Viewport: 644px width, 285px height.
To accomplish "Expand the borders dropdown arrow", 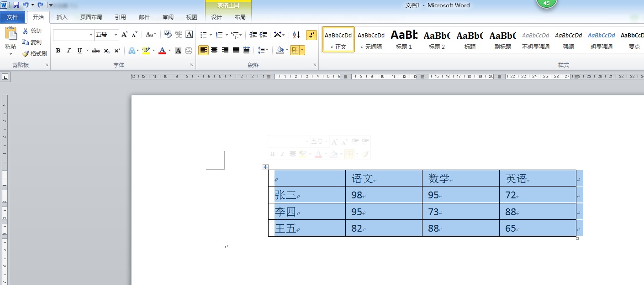I will (302, 50).
